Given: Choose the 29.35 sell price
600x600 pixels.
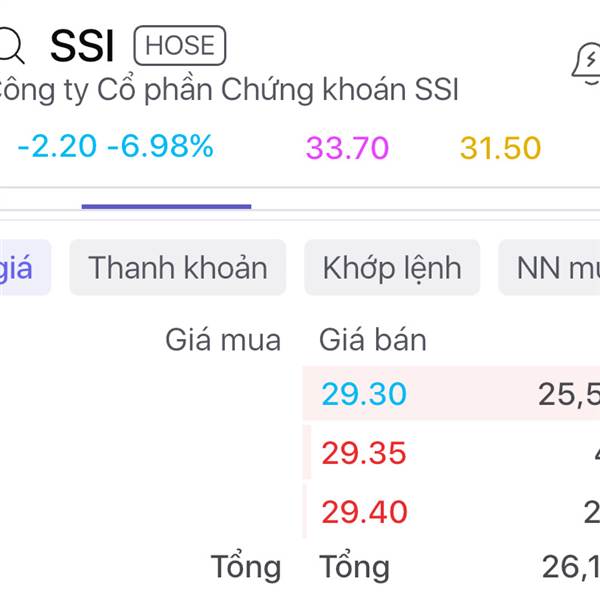Looking at the screenshot, I should click(x=364, y=453).
